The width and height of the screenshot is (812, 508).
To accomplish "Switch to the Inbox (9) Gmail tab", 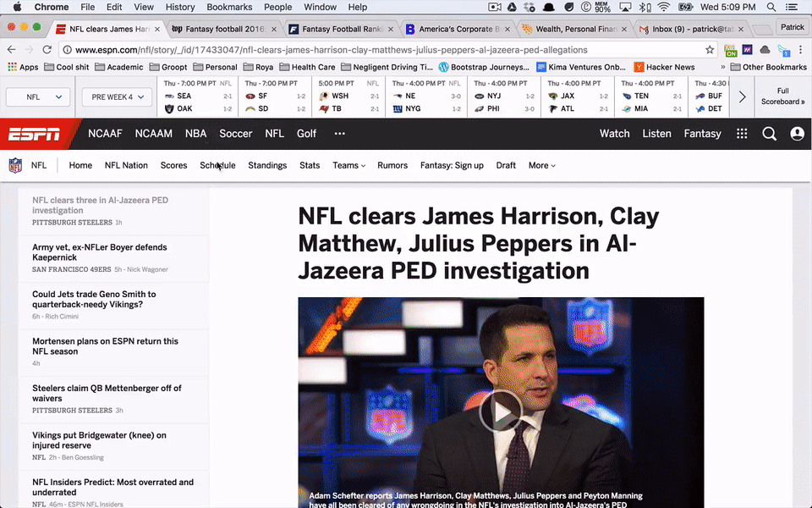I will point(692,29).
